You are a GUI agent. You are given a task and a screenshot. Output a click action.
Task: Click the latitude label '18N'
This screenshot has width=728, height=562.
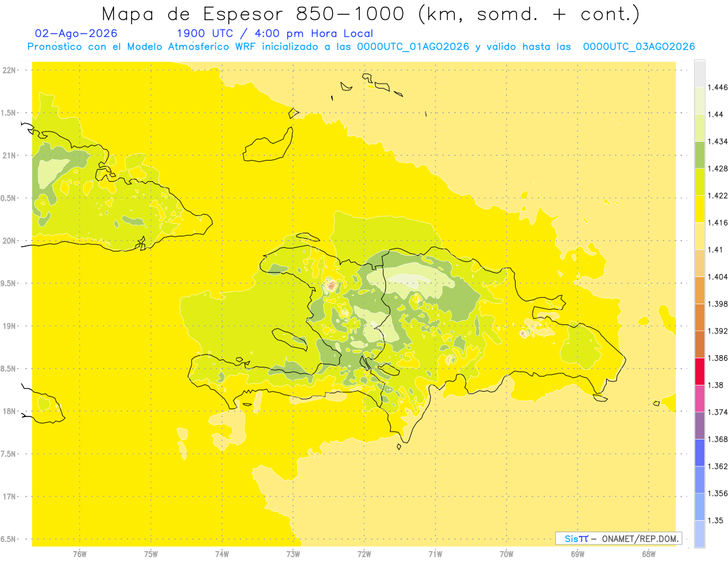(10, 412)
